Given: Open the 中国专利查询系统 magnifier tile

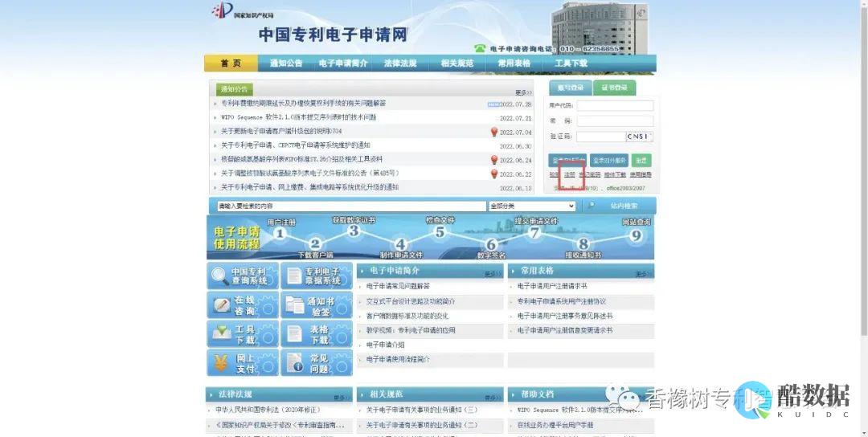Looking at the screenshot, I should [243, 276].
